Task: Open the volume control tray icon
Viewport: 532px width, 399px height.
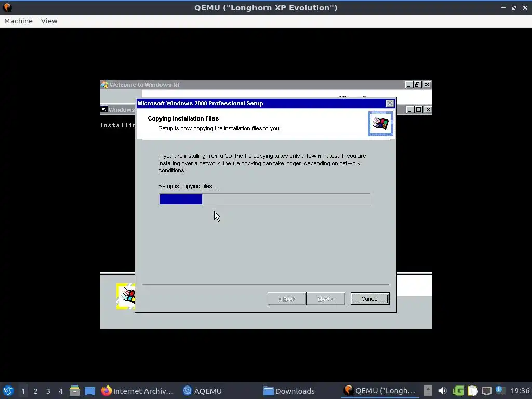Action: pyautogui.click(x=443, y=391)
